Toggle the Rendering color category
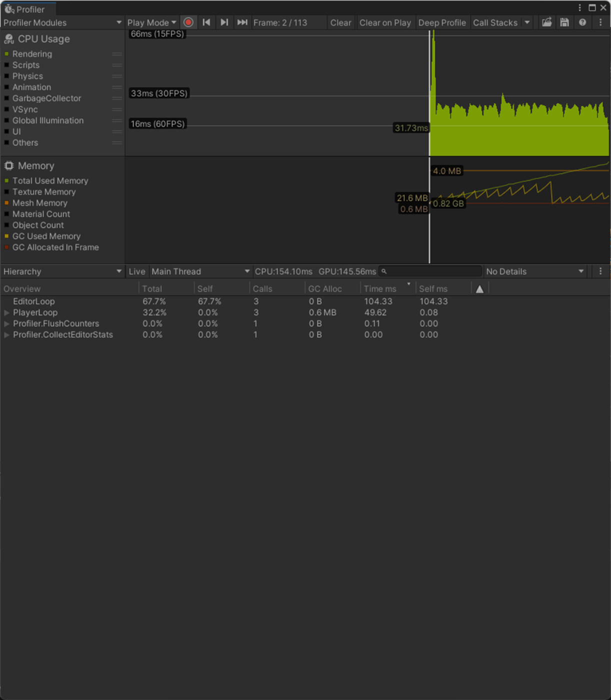The image size is (611, 700). [6, 54]
